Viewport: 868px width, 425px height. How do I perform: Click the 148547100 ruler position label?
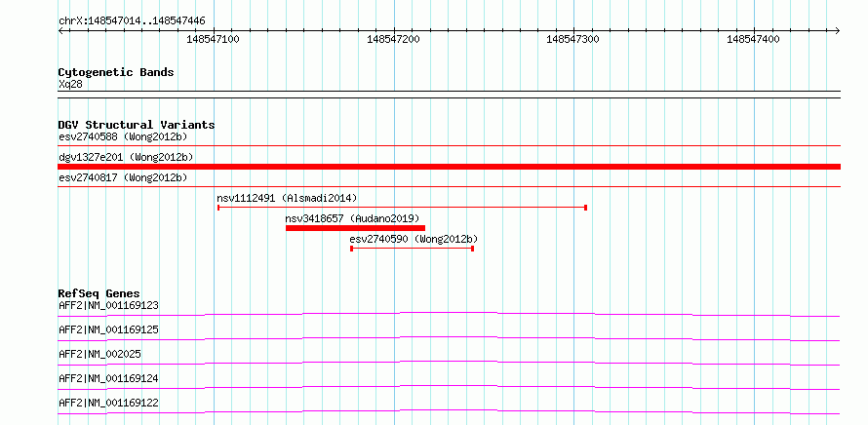[x=214, y=39]
